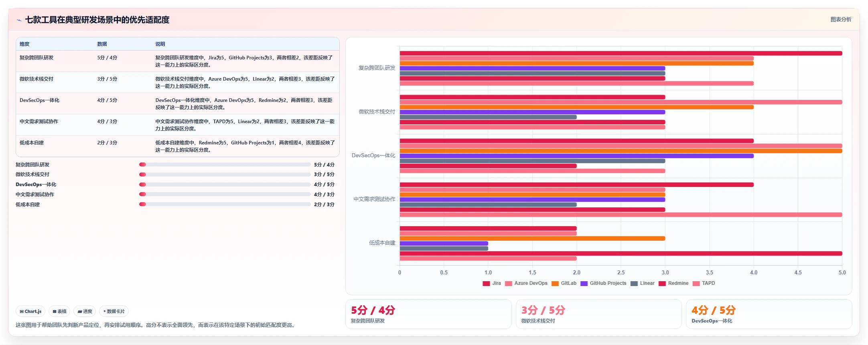Click the 维度 column header
Image resolution: width=868 pixels, height=345 pixels.
pos(24,44)
